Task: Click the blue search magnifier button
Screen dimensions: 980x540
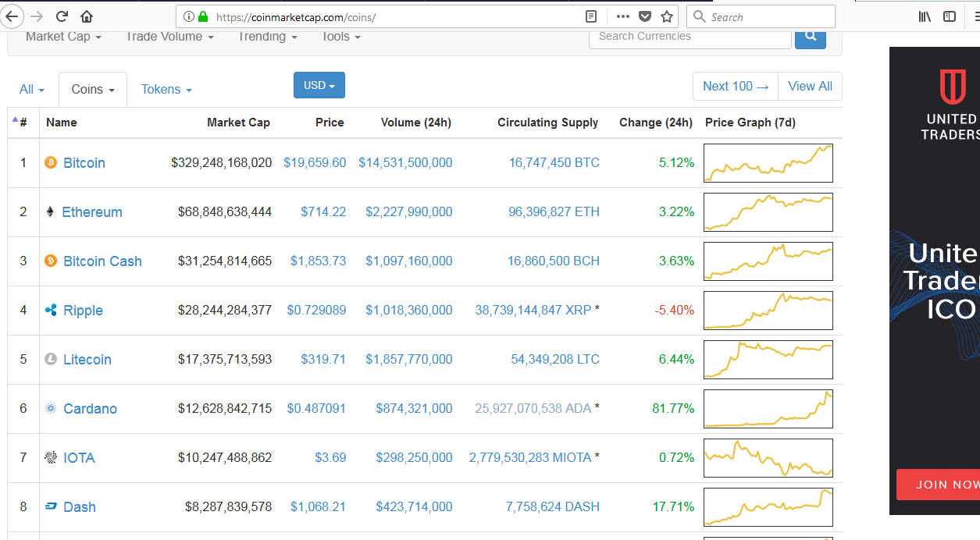Action: coord(811,37)
